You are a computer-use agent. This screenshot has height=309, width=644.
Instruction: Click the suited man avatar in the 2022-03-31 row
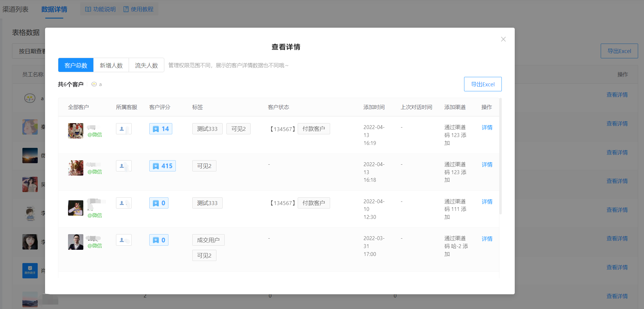click(76, 242)
